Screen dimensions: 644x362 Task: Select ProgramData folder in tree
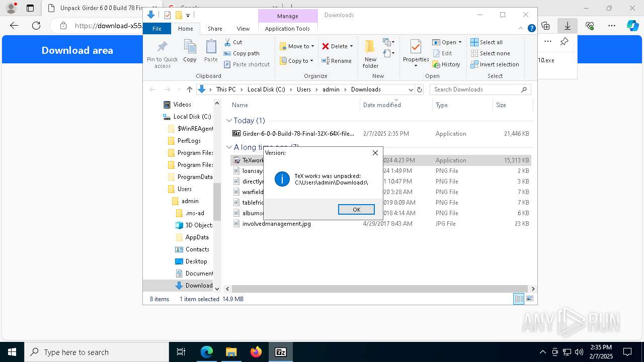pyautogui.click(x=195, y=177)
